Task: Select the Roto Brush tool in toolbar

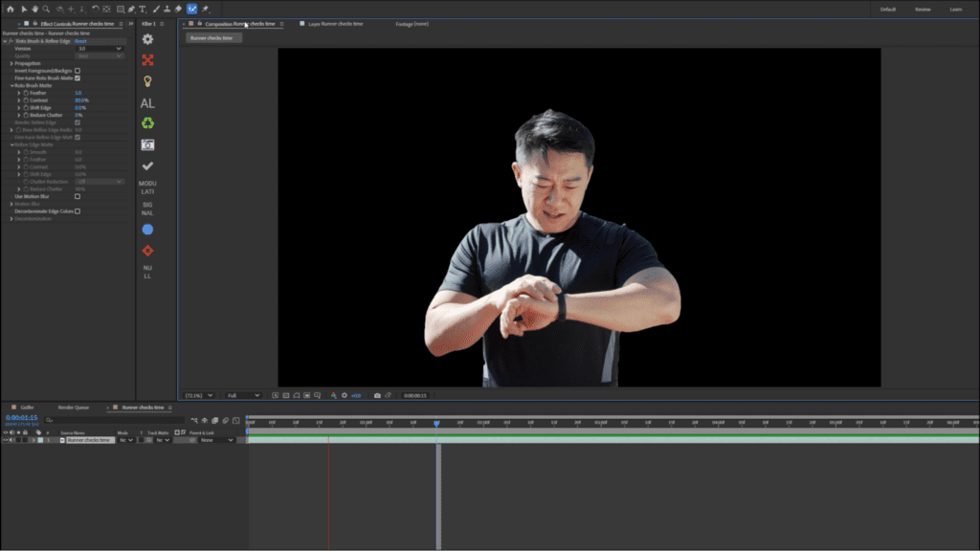Action: tap(191, 9)
